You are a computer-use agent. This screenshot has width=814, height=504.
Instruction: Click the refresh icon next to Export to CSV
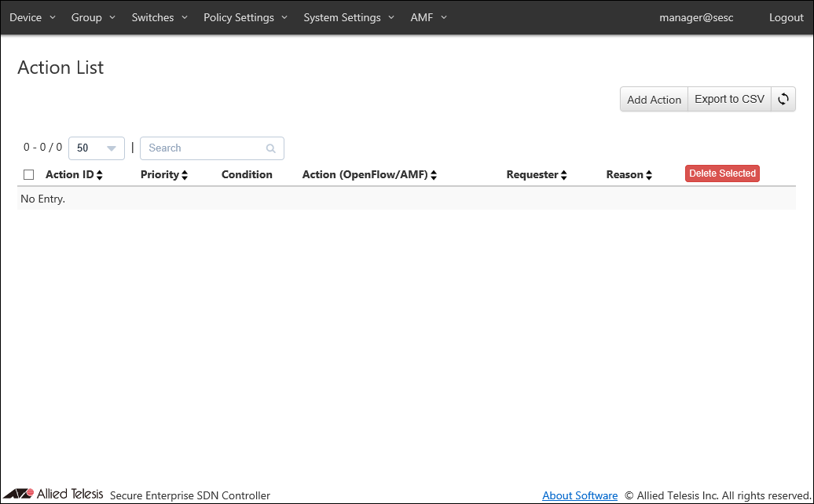click(783, 100)
